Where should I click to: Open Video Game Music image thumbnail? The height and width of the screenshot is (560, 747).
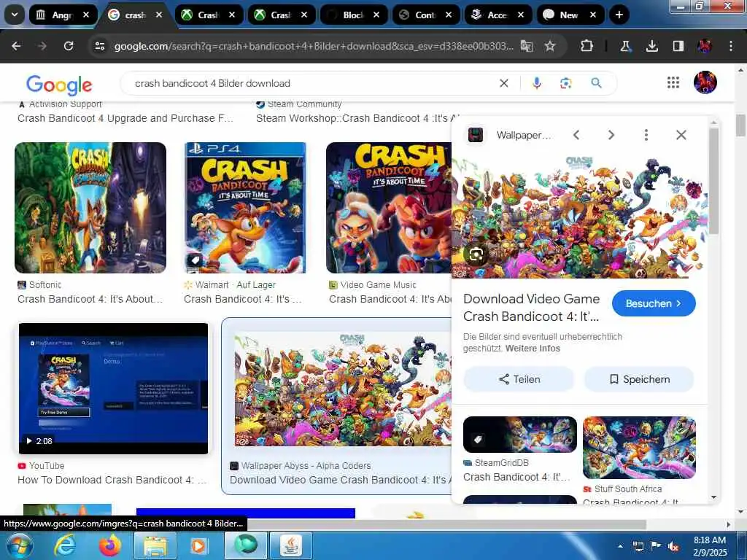[x=389, y=208]
